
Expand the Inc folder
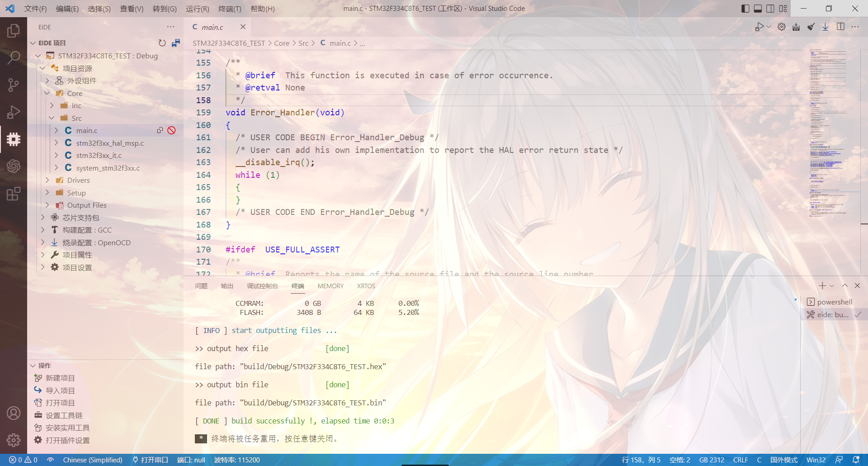pyautogui.click(x=52, y=105)
